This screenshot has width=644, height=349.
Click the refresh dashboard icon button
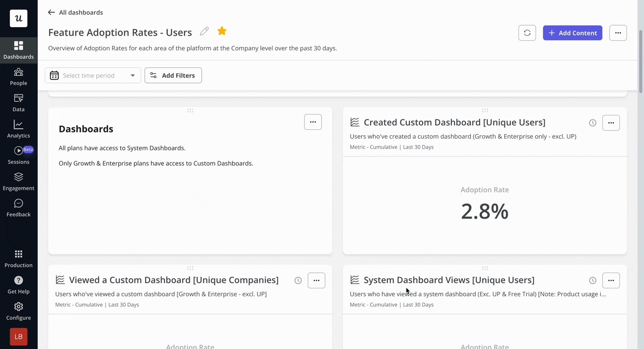(527, 33)
